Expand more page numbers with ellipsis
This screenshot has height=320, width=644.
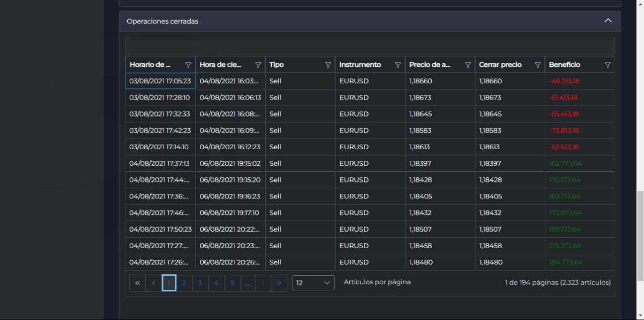[x=248, y=283]
